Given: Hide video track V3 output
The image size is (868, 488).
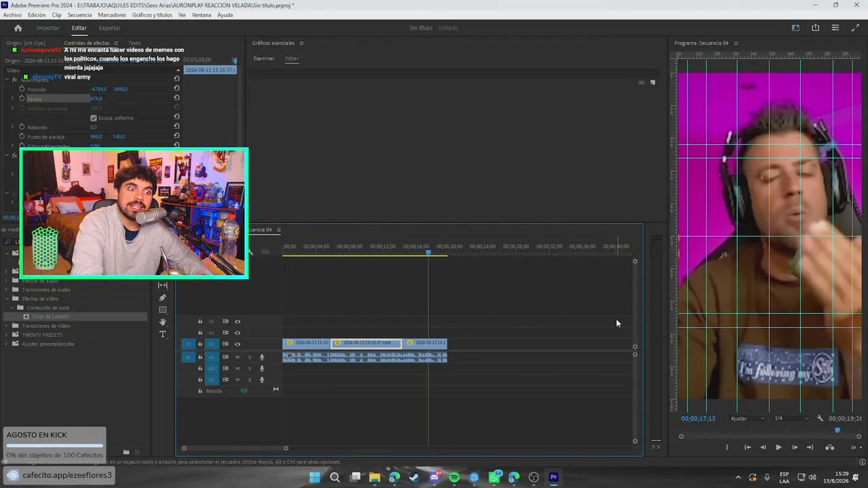Looking at the screenshot, I should pos(237,321).
